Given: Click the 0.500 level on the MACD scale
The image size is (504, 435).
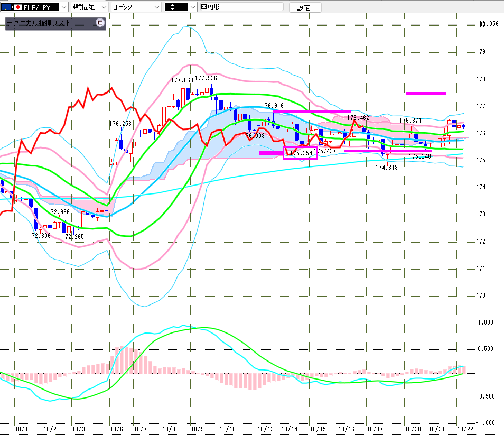Looking at the screenshot, I should tap(485, 349).
